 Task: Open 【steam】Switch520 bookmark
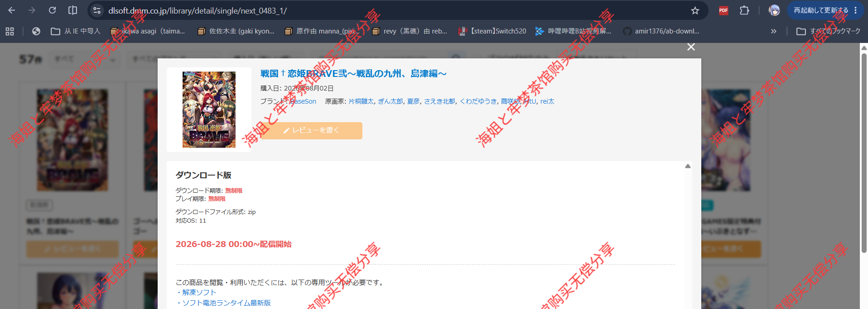point(492,31)
